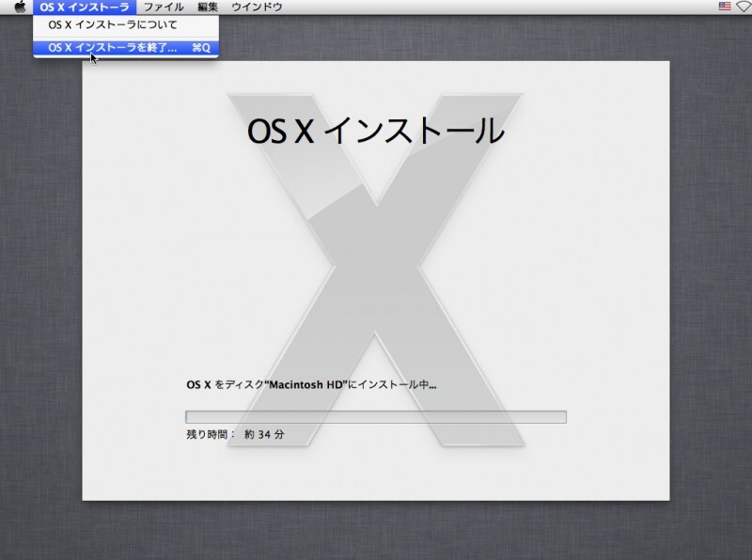Click the ⌘Q shortcut in the menu
This screenshot has width=752, height=560.
[x=200, y=47]
